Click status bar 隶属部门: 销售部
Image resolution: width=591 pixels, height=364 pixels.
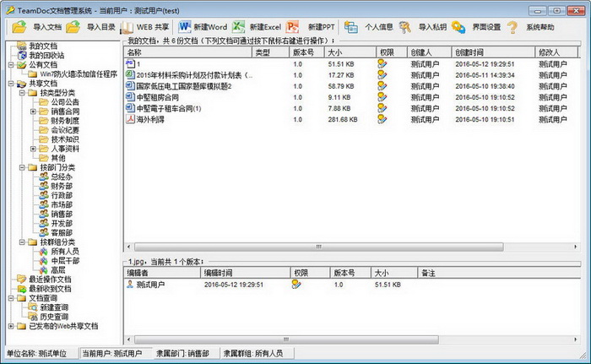[183, 353]
